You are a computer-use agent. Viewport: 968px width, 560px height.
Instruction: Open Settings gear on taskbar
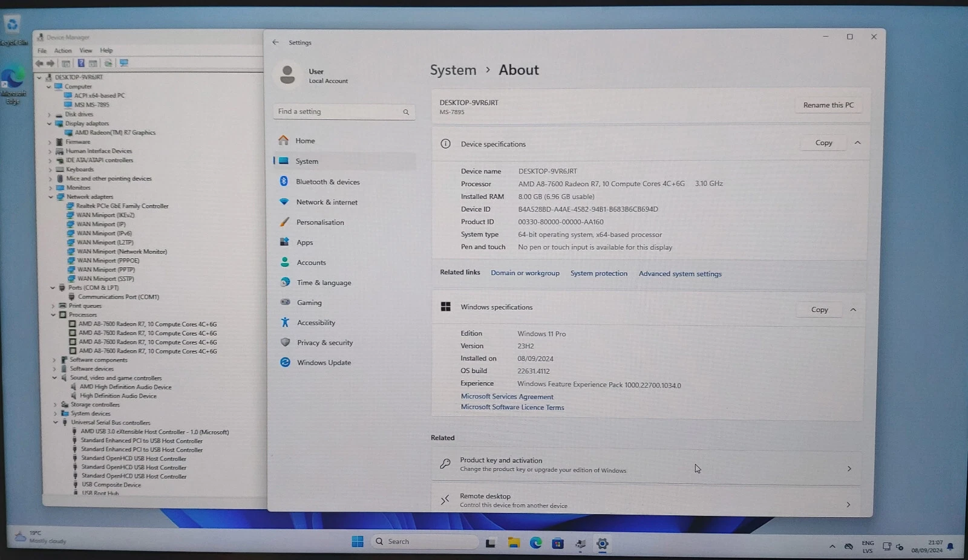[x=602, y=544]
